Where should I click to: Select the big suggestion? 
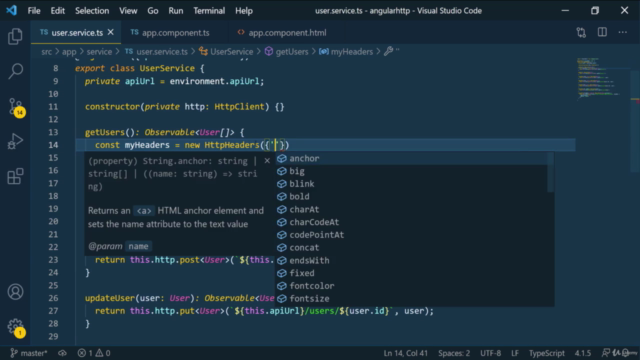[411, 171]
